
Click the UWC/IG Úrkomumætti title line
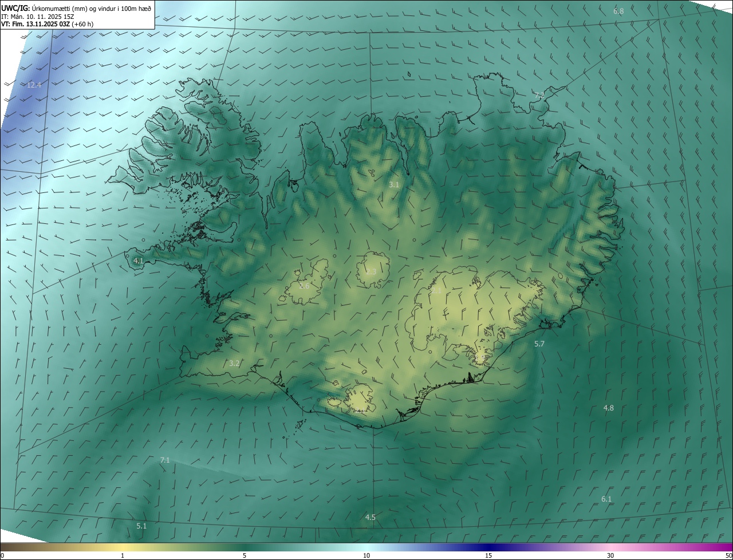click(x=76, y=8)
